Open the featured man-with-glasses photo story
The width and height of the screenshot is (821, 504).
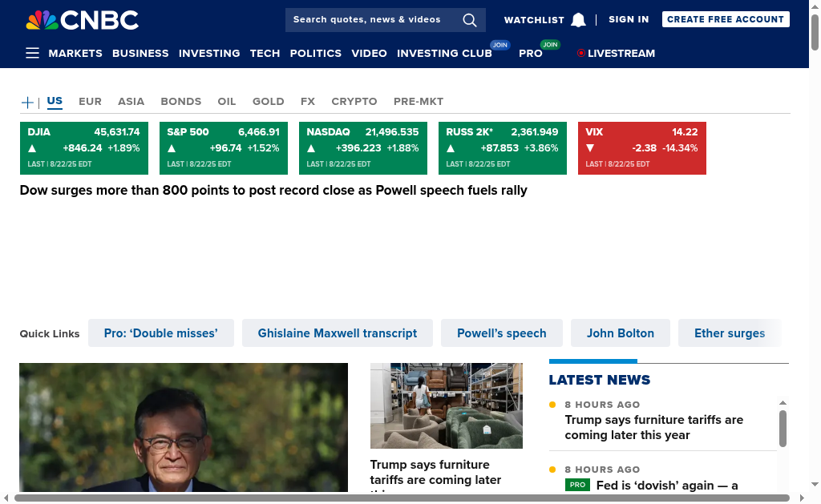[x=184, y=427]
